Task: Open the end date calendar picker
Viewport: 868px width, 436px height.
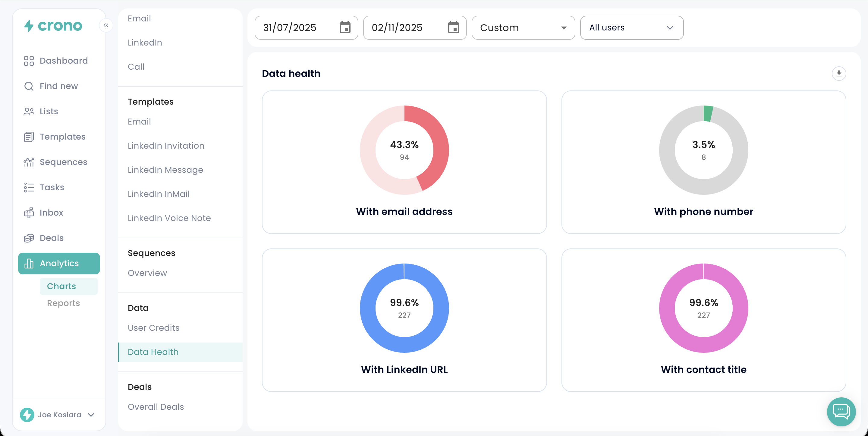Action: [x=453, y=28]
